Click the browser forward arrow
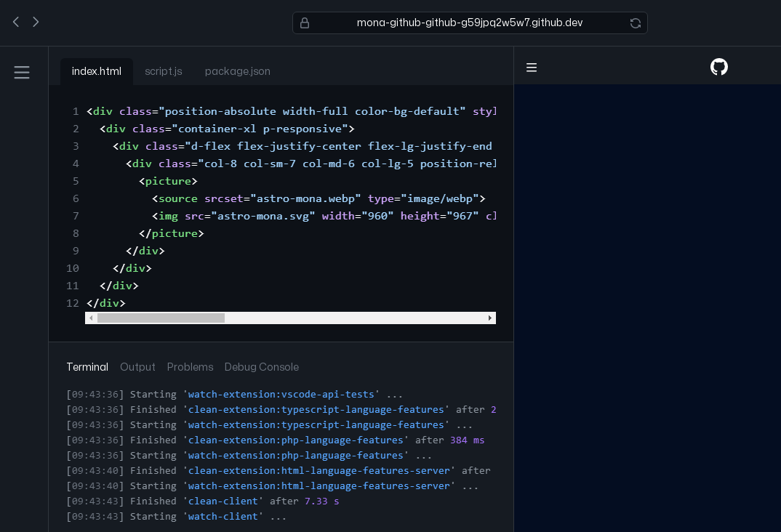 click(36, 22)
